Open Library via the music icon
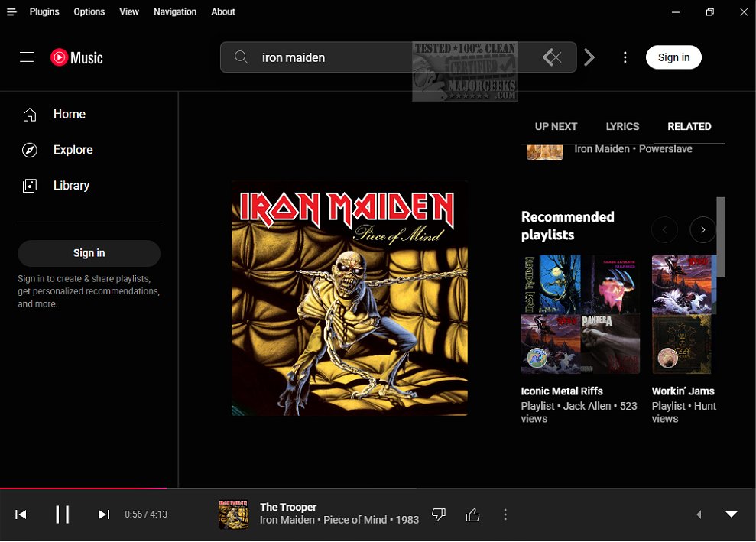 click(30, 186)
